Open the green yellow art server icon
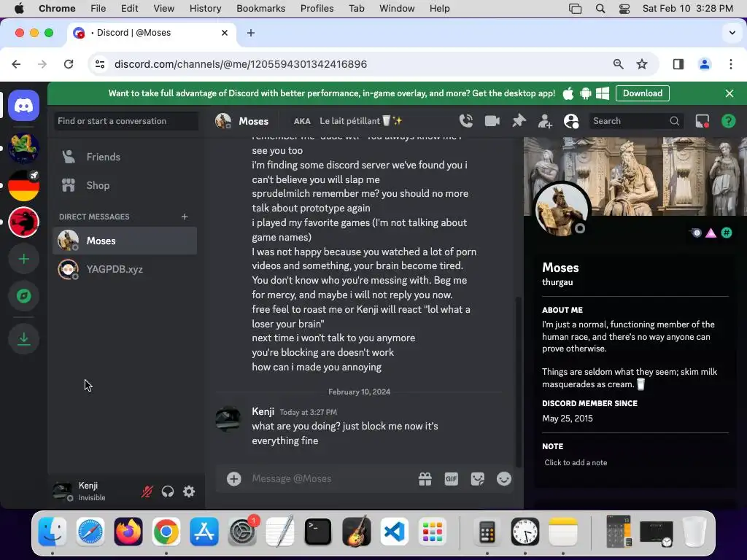Image resolution: width=747 pixels, height=560 pixels. pos(23,147)
